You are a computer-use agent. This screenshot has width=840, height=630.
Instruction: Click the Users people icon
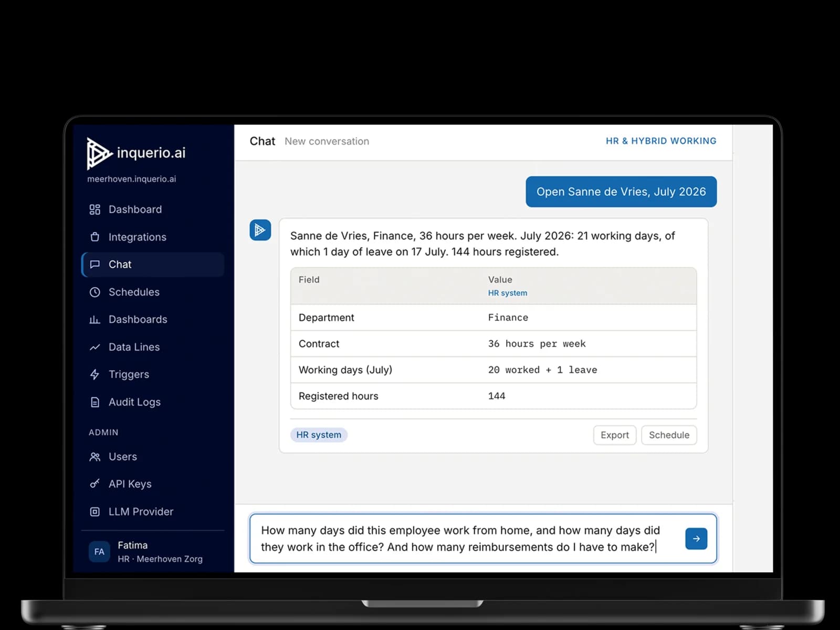pyautogui.click(x=95, y=457)
